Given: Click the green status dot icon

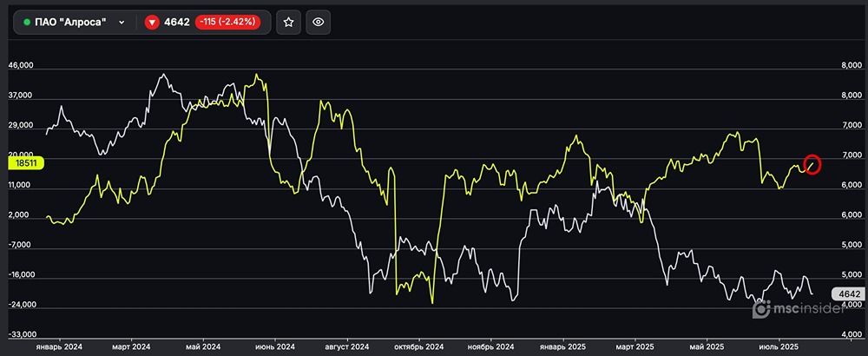Looking at the screenshot, I should click(x=26, y=23).
